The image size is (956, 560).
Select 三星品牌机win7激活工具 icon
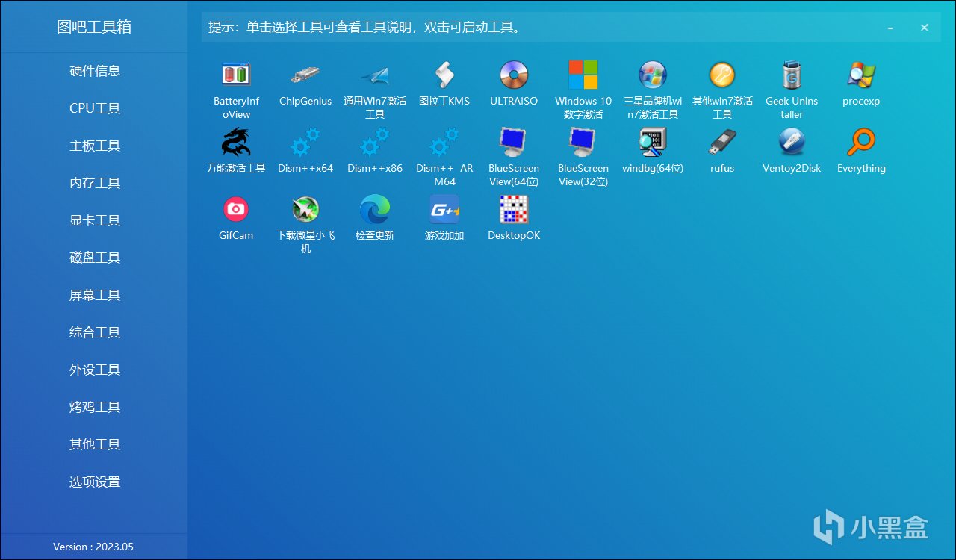(653, 75)
